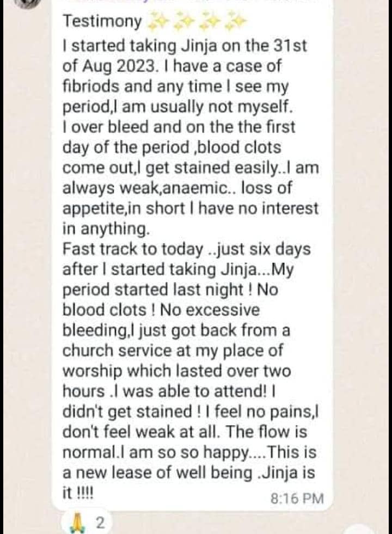Viewport: 392px width, 534px height.
Task: Click the first sparkle emoji after Testimony
Action: [x=157, y=21]
